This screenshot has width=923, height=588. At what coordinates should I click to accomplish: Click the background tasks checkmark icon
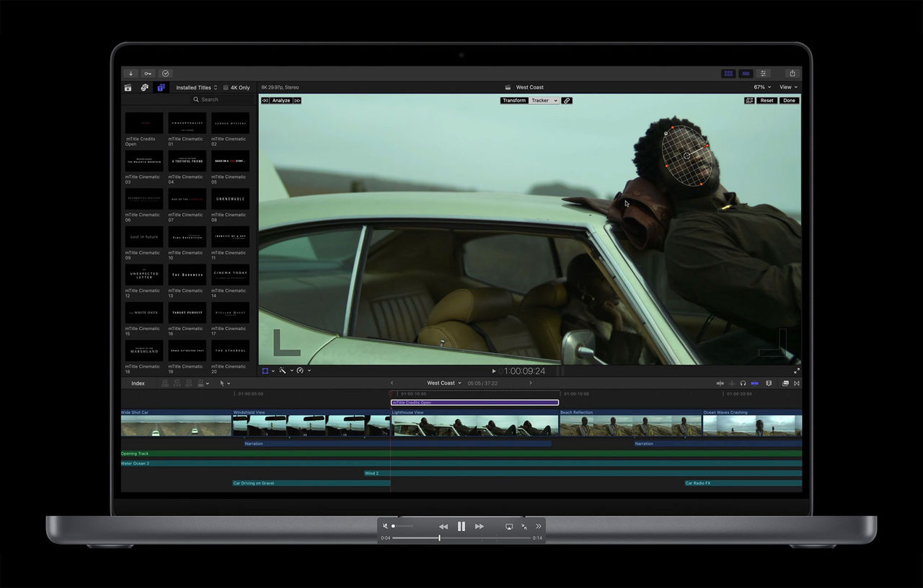(x=166, y=73)
